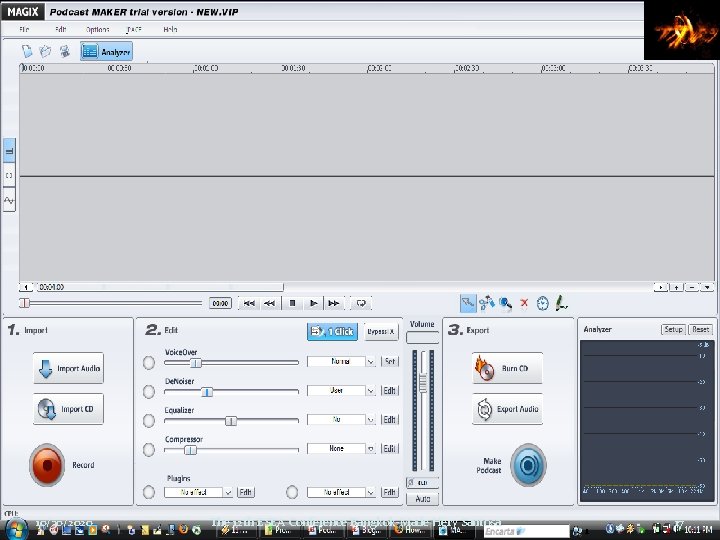
Task: Click the Burn CD button
Action: point(507,368)
